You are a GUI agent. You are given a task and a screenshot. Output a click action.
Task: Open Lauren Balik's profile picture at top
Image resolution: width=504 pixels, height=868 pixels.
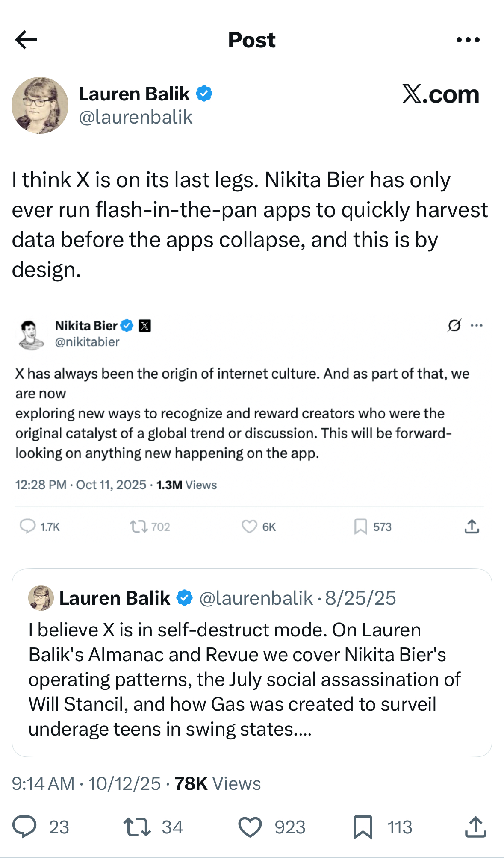pos(40,105)
